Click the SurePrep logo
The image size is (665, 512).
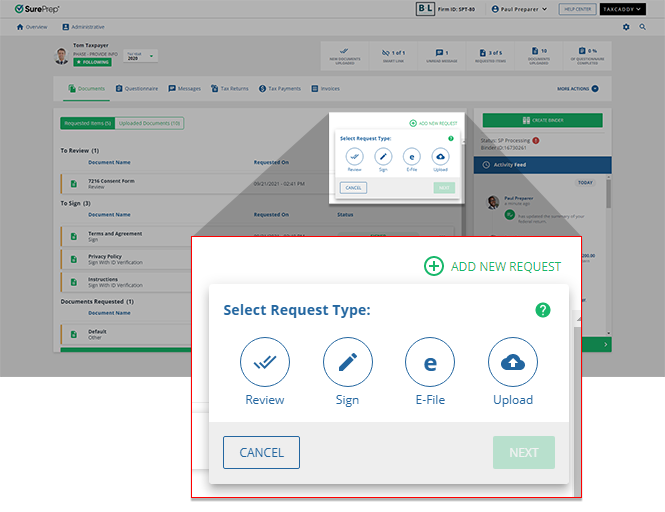(x=37, y=9)
